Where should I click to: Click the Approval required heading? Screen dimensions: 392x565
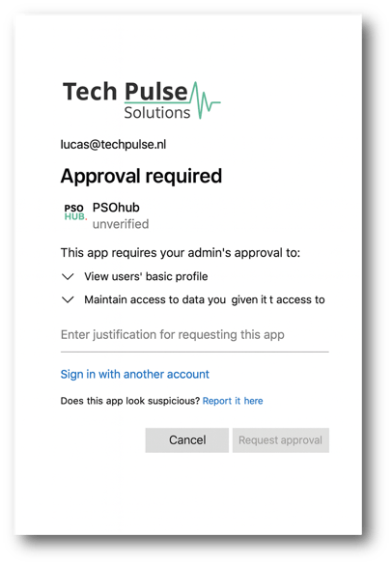point(141,177)
